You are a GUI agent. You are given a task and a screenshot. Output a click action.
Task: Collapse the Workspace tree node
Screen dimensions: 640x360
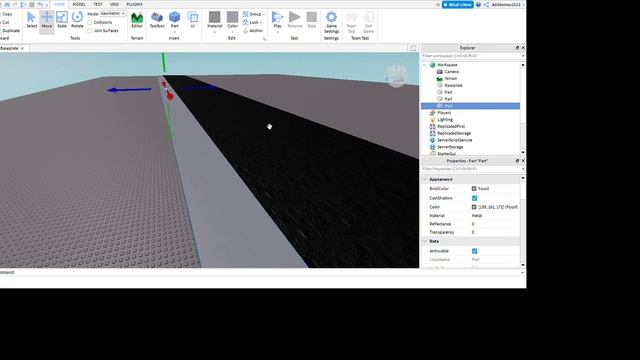point(425,65)
